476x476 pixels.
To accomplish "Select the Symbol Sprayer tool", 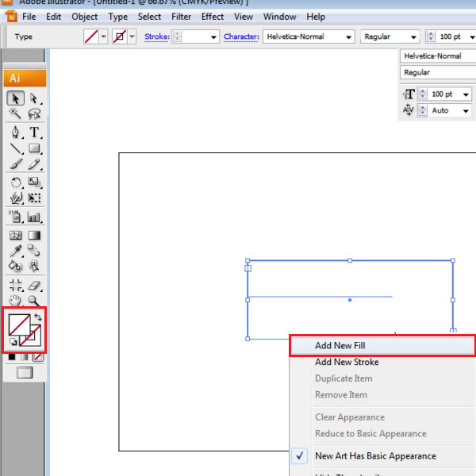I will [15, 217].
